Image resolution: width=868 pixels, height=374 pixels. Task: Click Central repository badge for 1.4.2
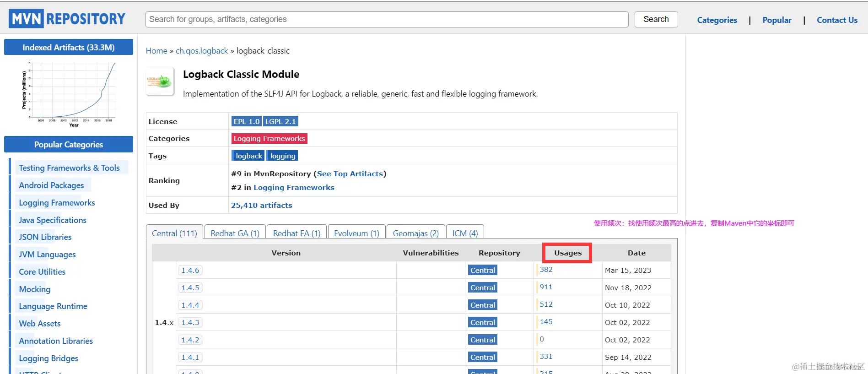point(483,340)
